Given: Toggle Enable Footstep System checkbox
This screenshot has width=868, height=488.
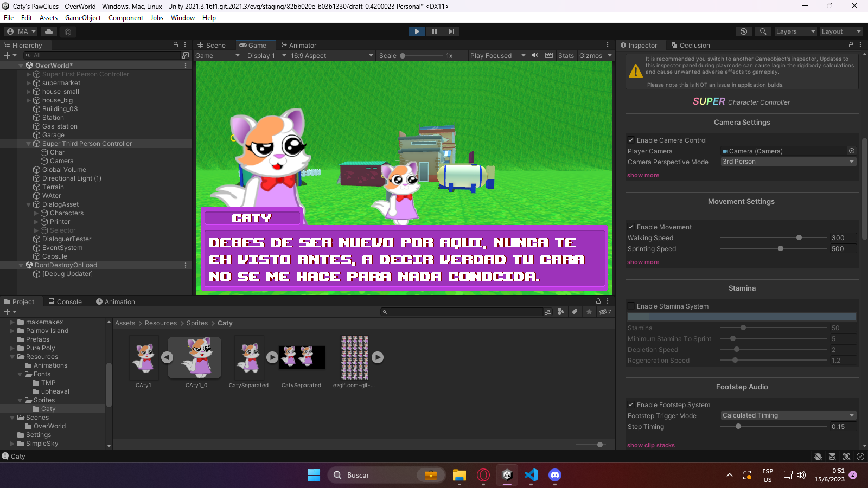Looking at the screenshot, I should coord(631,404).
